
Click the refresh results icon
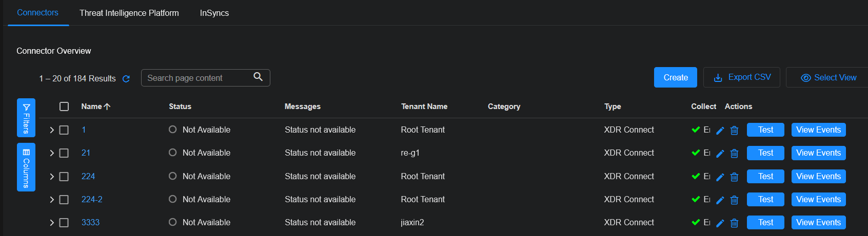(126, 79)
